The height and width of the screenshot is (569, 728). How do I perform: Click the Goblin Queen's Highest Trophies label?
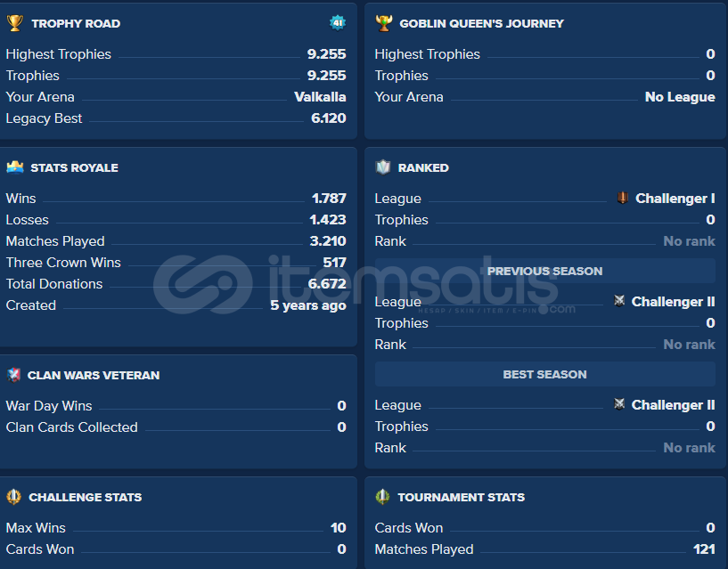pyautogui.click(x=427, y=55)
